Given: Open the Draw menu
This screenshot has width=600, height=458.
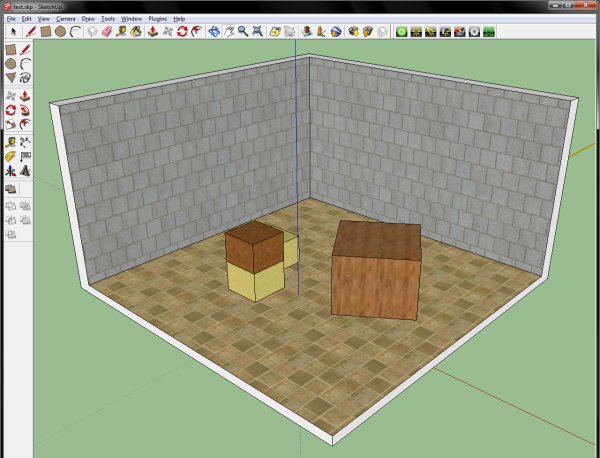Looking at the screenshot, I should [88, 19].
